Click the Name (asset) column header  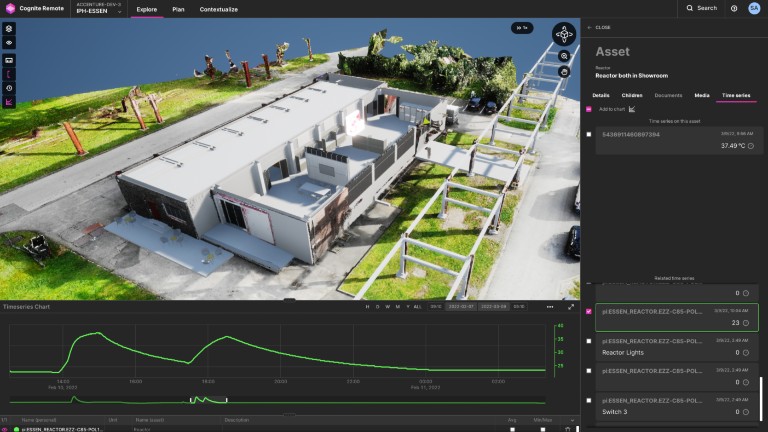149,420
